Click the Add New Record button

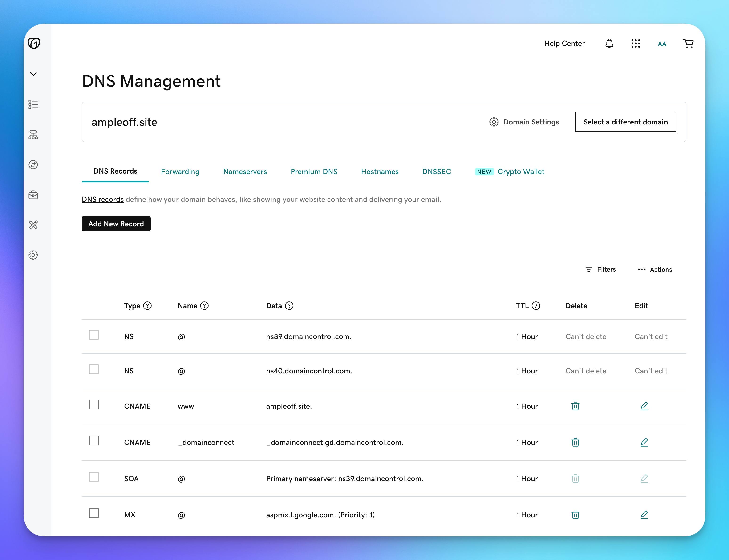click(116, 224)
